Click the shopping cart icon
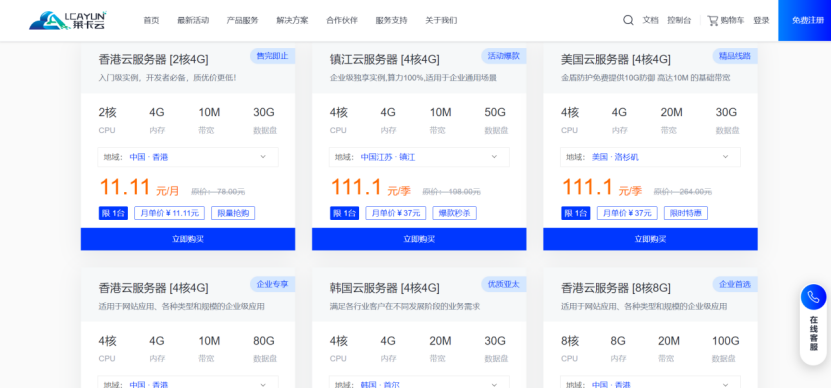Image resolution: width=831 pixels, height=388 pixels. 713,20
